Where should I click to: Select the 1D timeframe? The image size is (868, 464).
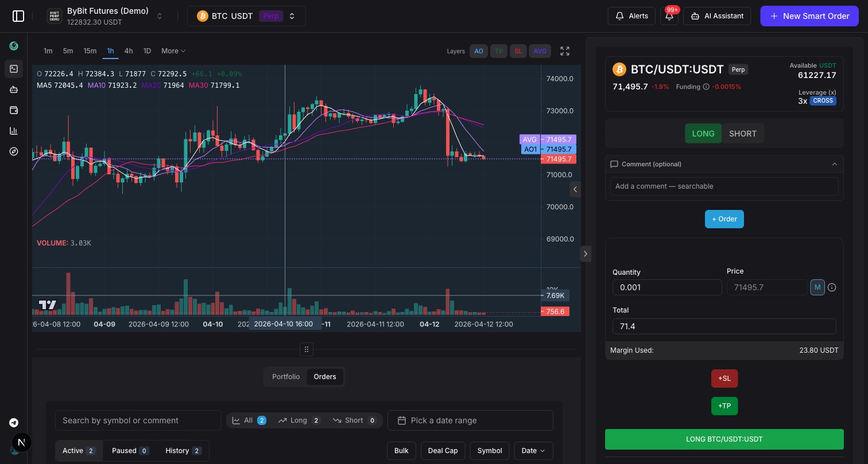(x=147, y=51)
